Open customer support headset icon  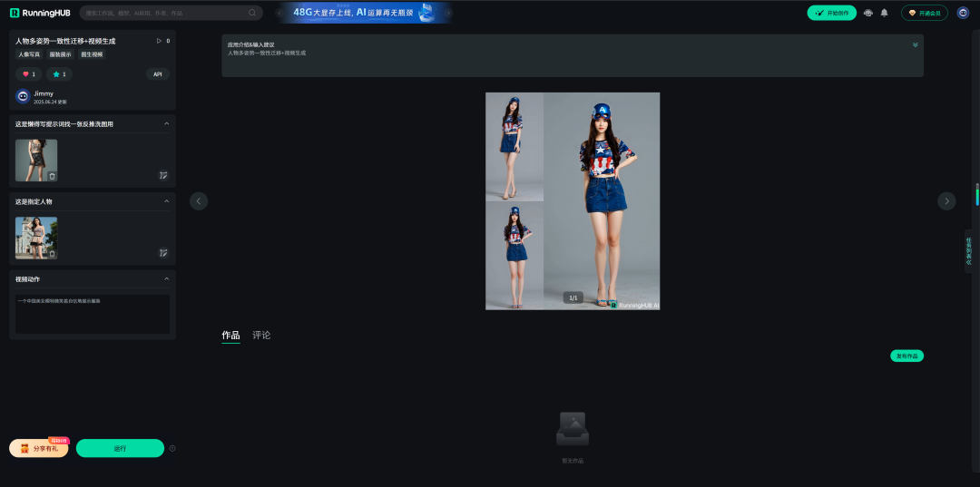pyautogui.click(x=868, y=13)
